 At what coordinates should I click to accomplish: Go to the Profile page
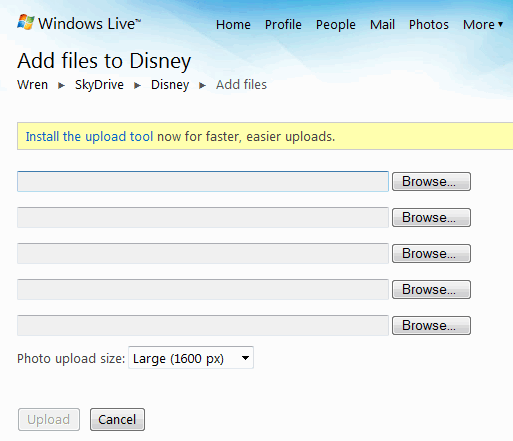pos(283,25)
